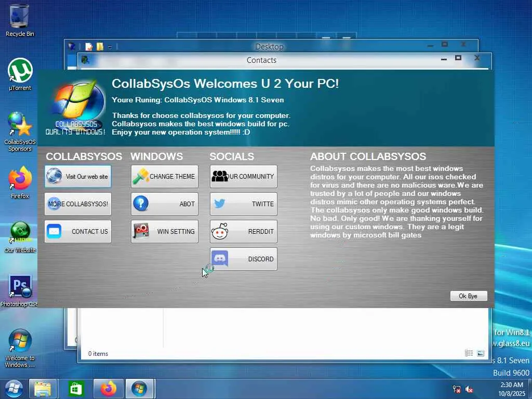
Task: Open the RERDDIT social button
Action: click(244, 231)
